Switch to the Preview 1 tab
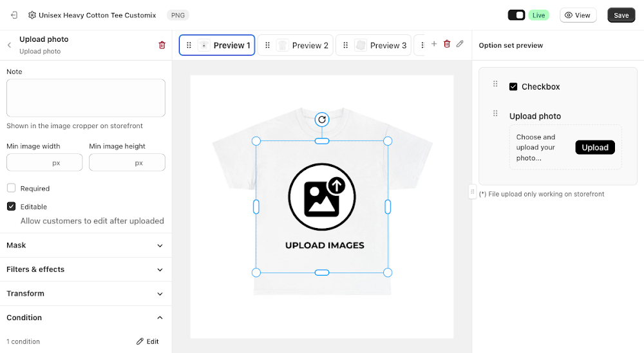 pyautogui.click(x=217, y=45)
